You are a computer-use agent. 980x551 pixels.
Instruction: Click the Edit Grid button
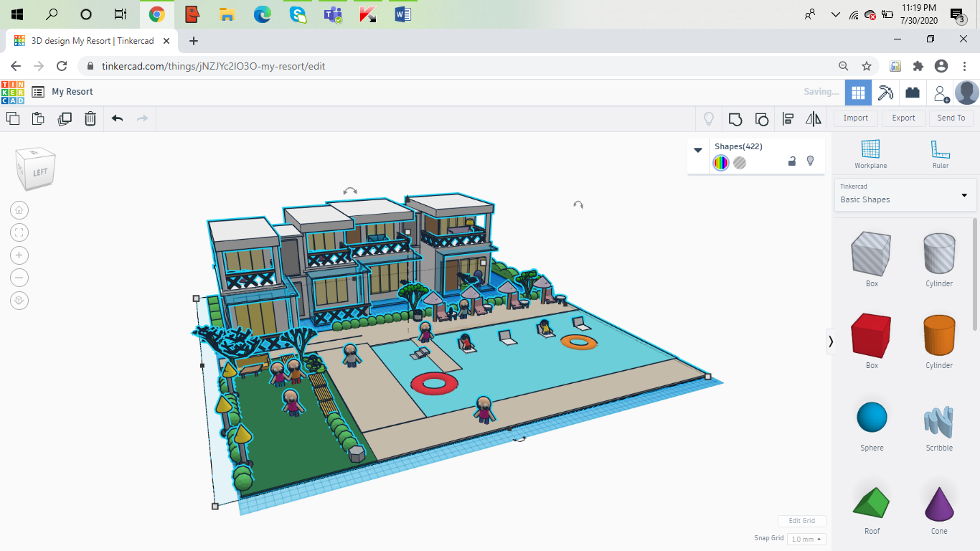point(802,521)
